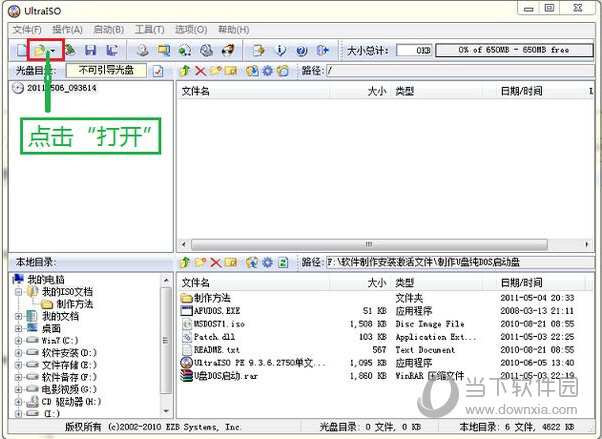The height and width of the screenshot is (439, 602).
Task: Click the green disc toolbar icon
Action: pos(185,50)
